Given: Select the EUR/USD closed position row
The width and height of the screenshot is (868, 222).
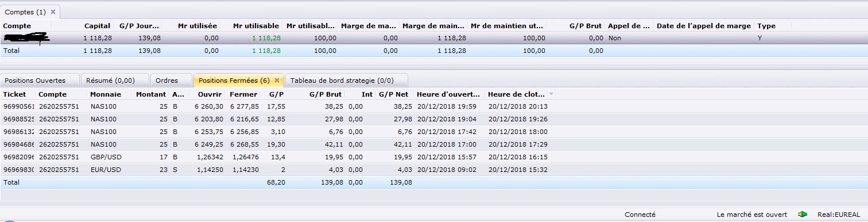Looking at the screenshot, I should pos(278,170).
